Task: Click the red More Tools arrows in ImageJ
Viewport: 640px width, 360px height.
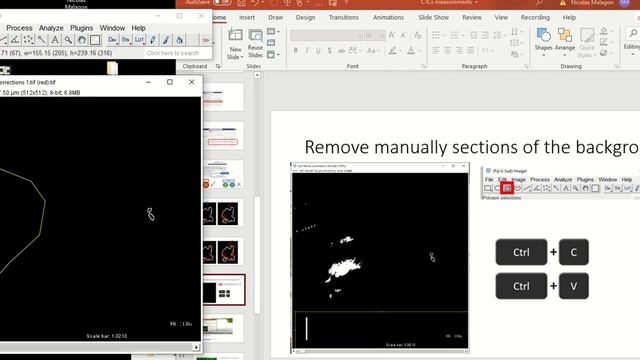Action: (x=206, y=40)
